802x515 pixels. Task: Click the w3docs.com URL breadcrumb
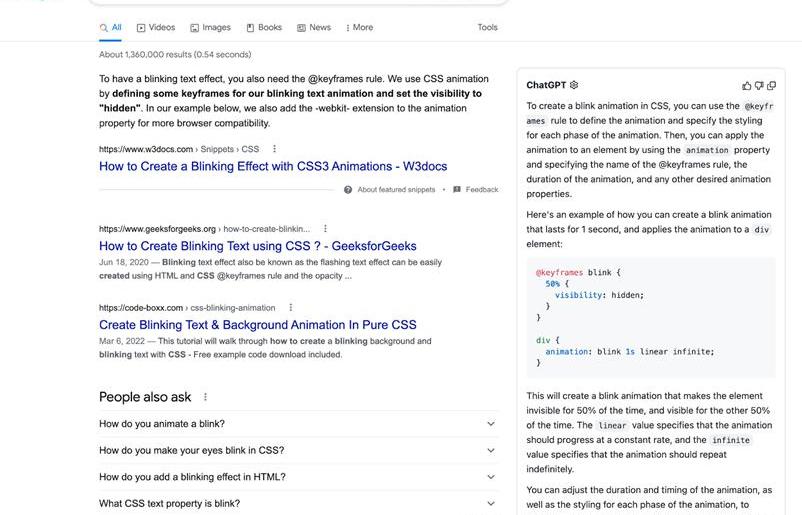(x=179, y=149)
